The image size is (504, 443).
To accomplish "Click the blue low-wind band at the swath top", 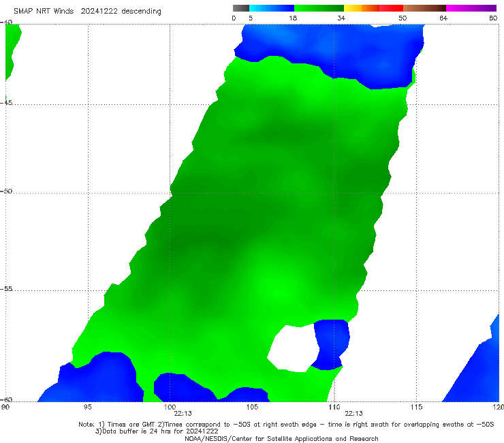I will (x=331, y=53).
